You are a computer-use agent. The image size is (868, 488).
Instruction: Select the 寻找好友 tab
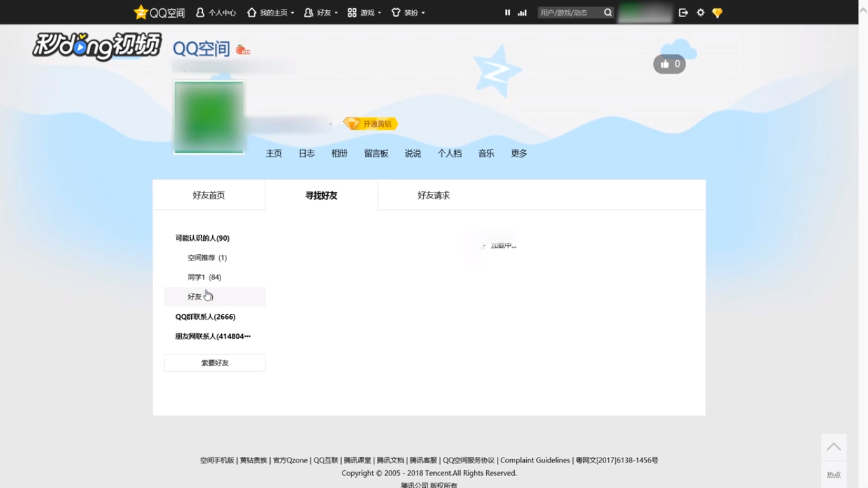(x=322, y=195)
